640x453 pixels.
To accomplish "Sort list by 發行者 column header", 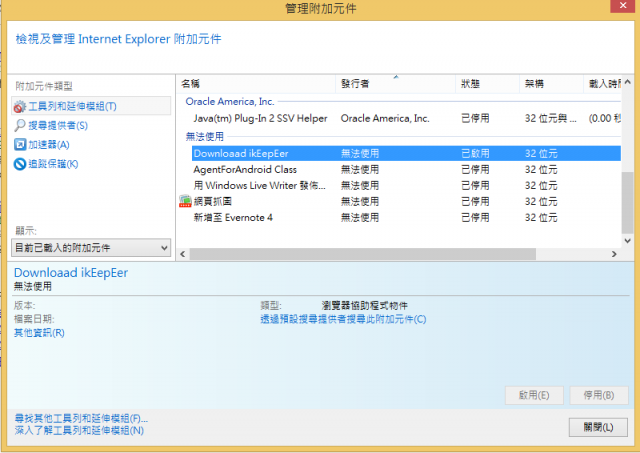I will click(x=395, y=84).
